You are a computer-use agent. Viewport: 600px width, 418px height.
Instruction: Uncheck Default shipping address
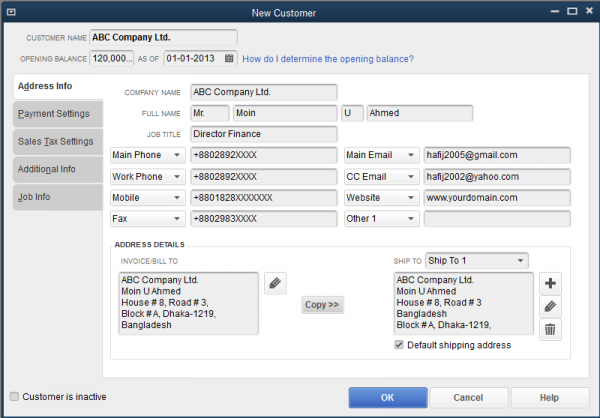click(x=400, y=345)
